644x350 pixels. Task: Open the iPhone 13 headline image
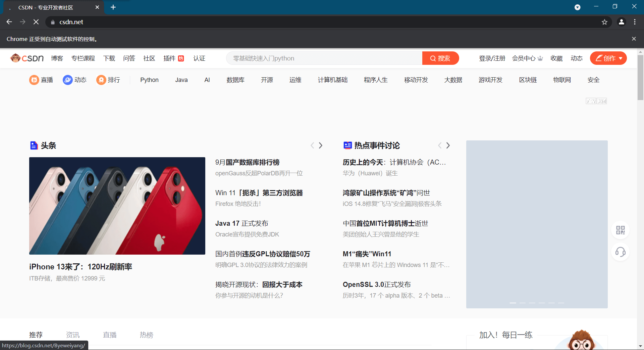point(117,206)
